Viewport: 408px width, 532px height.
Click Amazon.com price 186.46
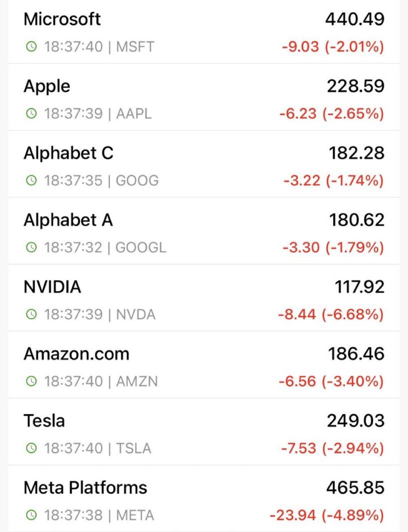point(354,354)
